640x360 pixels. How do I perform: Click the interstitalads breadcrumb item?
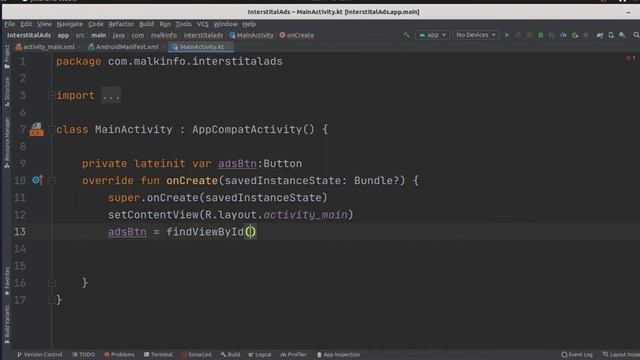pyautogui.click(x=203, y=36)
